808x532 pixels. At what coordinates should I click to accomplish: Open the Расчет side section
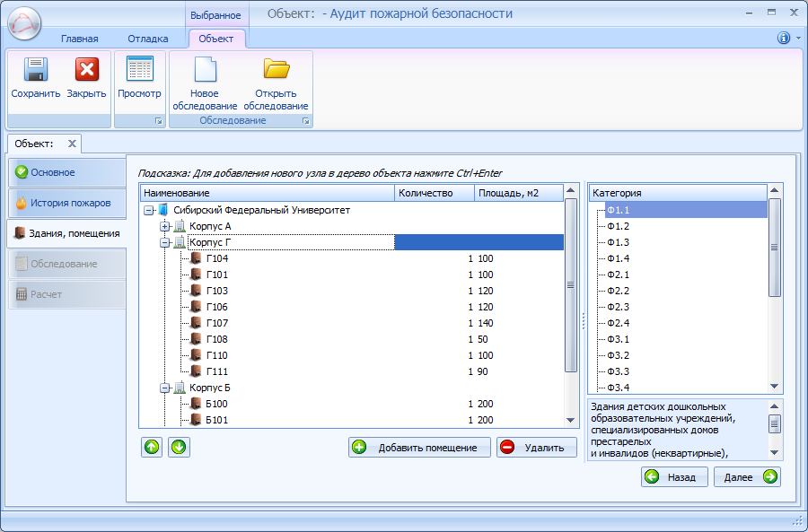[67, 294]
